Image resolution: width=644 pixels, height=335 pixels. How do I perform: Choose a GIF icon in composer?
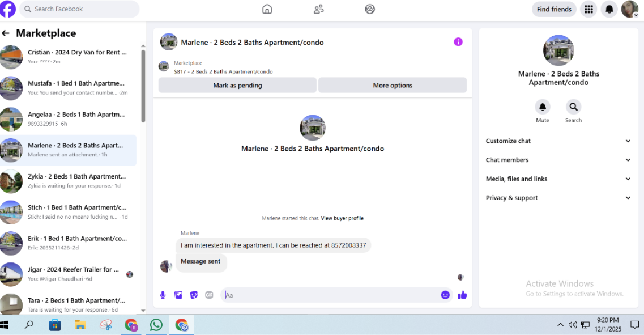pyautogui.click(x=209, y=295)
